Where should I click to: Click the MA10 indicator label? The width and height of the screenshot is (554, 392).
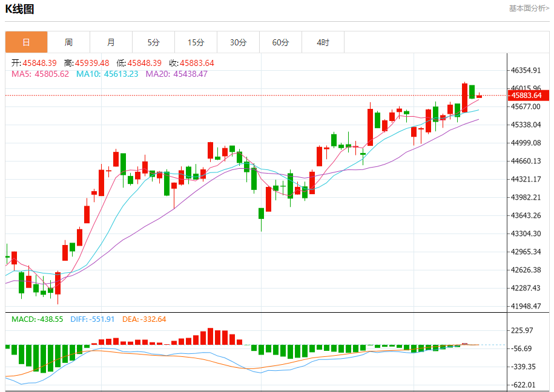107,74
